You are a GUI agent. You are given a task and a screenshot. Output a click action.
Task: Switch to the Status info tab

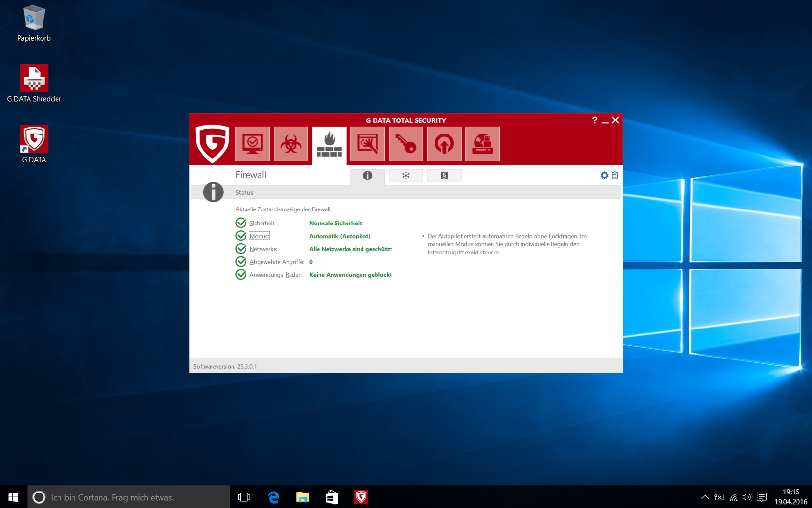[367, 176]
